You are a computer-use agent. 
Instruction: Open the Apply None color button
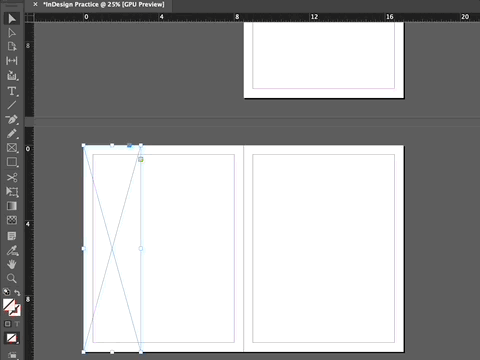(x=12, y=338)
